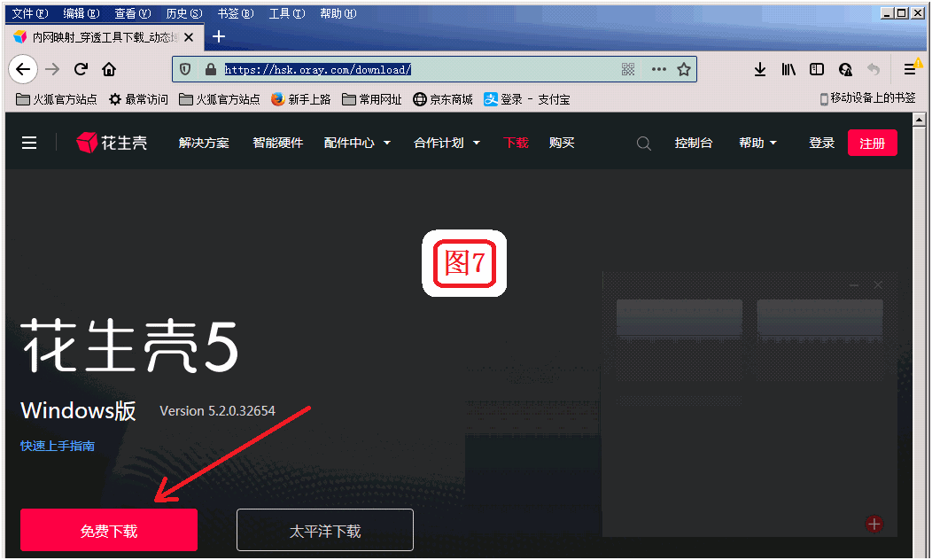Toggle the sidebar view icon
The width and height of the screenshot is (932, 560).
pyautogui.click(x=817, y=69)
